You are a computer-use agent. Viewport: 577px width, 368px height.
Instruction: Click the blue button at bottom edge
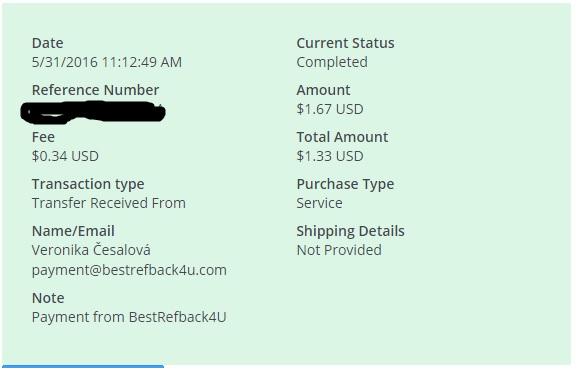(x=82, y=367)
